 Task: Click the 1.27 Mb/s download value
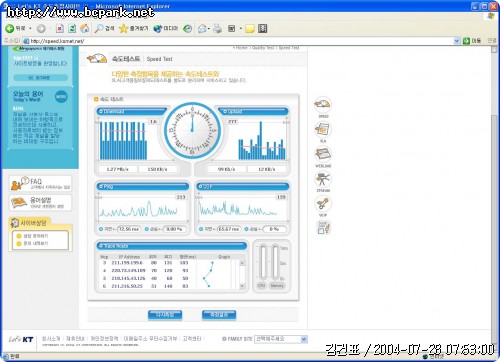118,169
